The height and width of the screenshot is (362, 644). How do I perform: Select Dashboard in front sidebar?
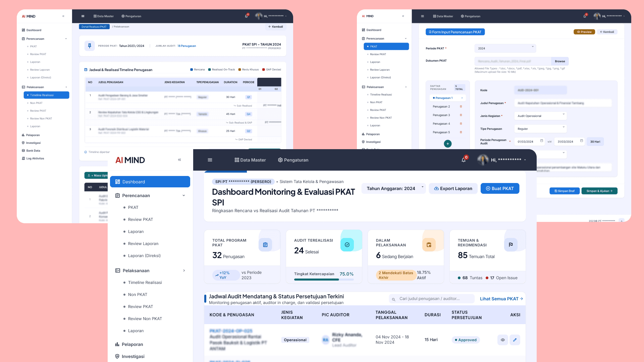click(150, 182)
